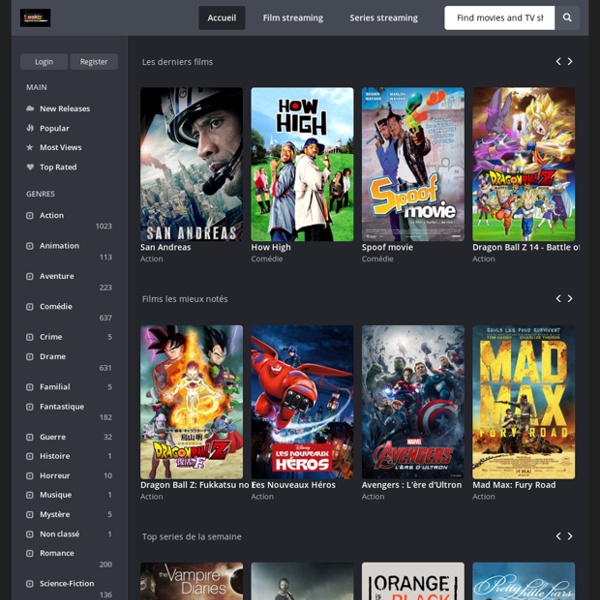Select the Science-Fiction genre label
The image size is (600, 600).
[x=67, y=584]
